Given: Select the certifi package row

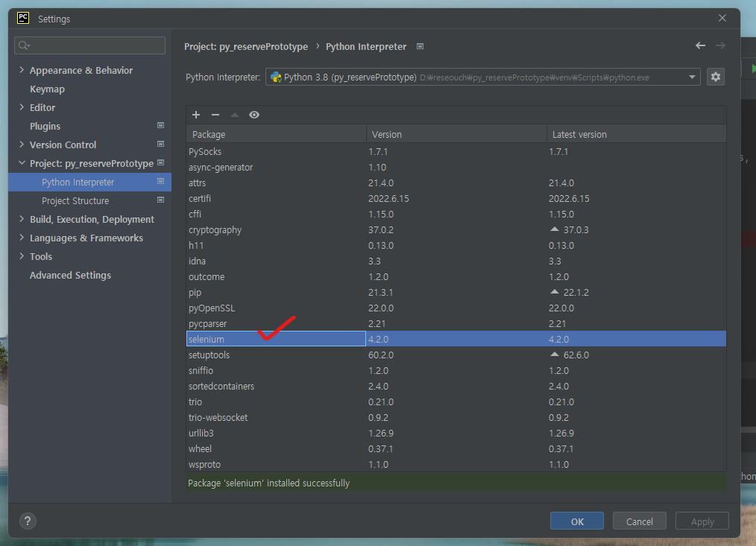Looking at the screenshot, I should [456, 199].
